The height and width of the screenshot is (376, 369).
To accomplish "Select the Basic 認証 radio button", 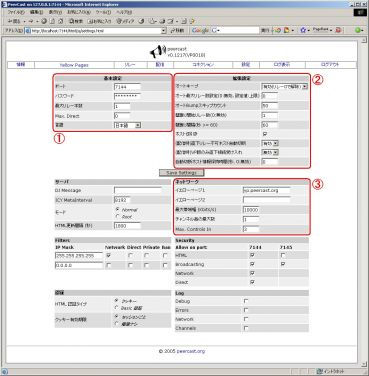I will click(117, 308).
